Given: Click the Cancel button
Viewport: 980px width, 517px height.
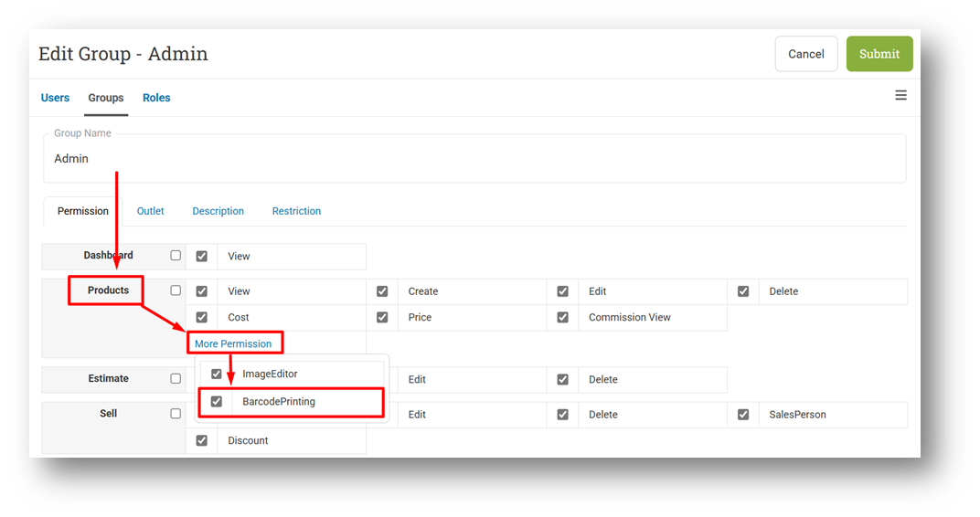Looking at the screenshot, I should click(x=806, y=54).
